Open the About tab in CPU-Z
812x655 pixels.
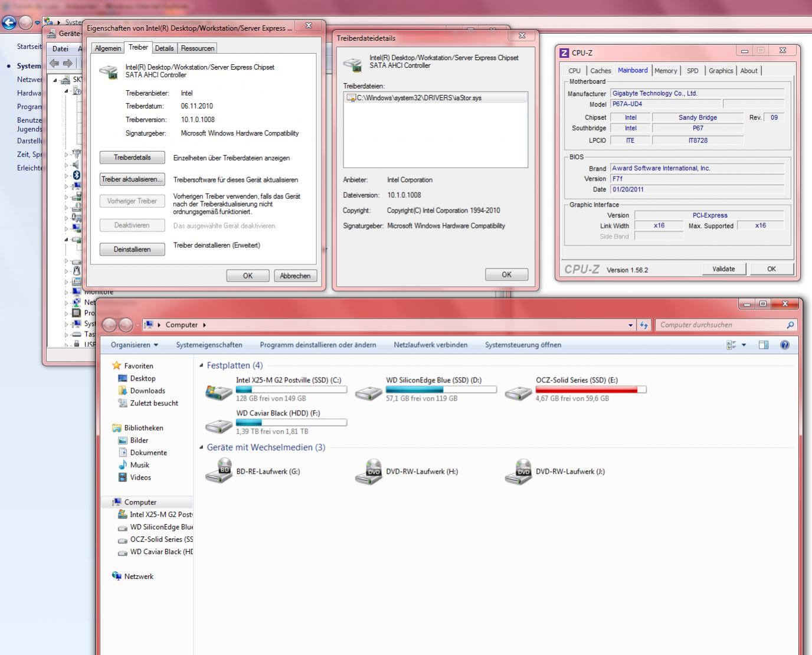(749, 71)
